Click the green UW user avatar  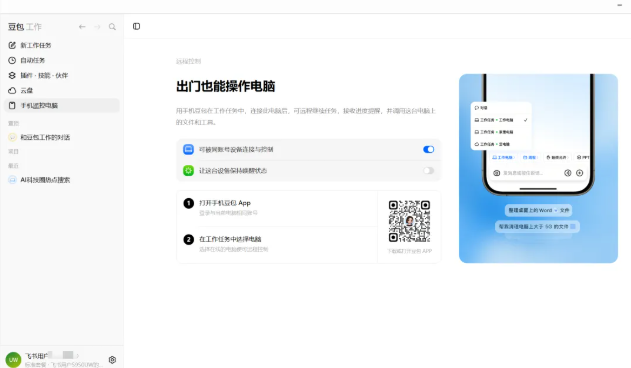[x=13, y=359]
